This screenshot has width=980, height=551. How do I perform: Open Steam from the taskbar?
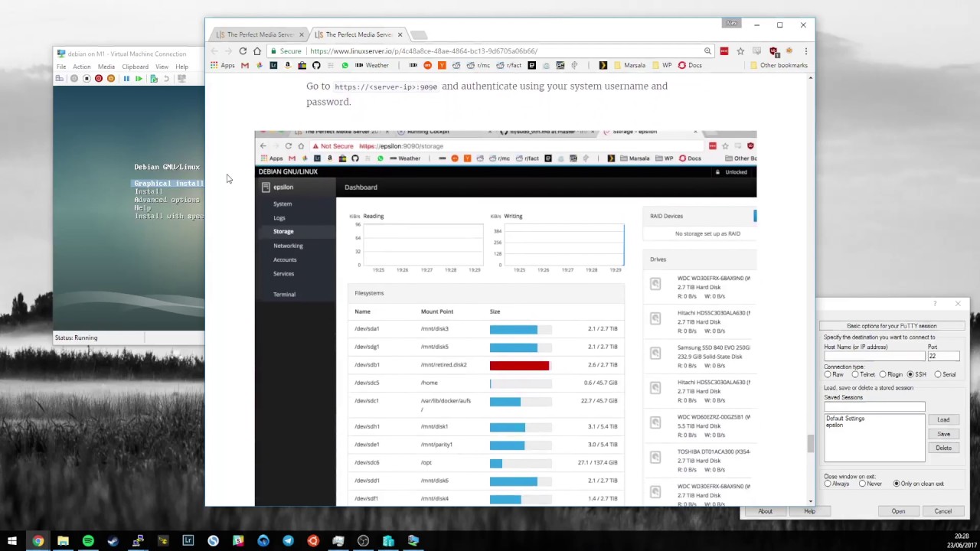click(x=113, y=541)
